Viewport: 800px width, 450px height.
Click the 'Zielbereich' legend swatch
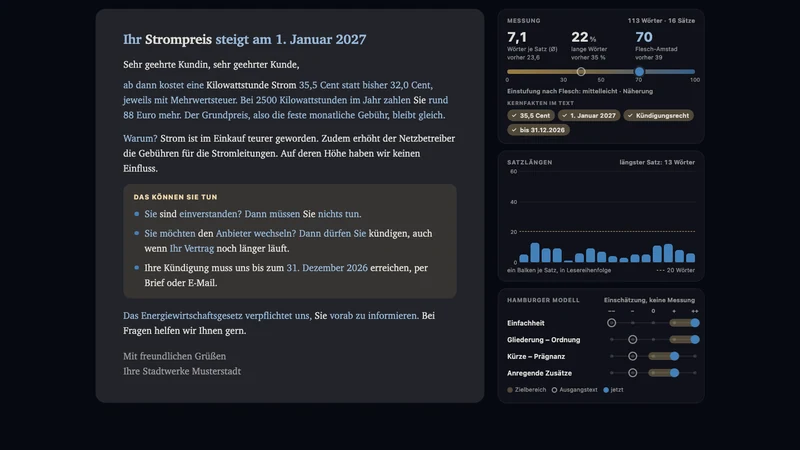pyautogui.click(x=510, y=390)
